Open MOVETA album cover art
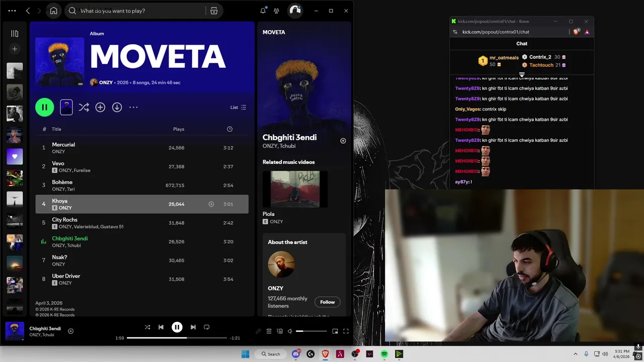This screenshot has width=644, height=362. pos(60,62)
